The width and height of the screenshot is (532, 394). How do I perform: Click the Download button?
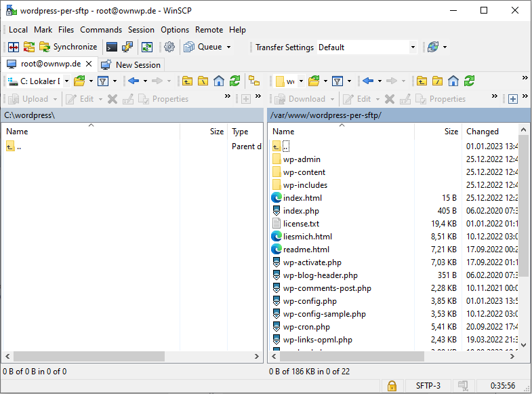[300, 99]
